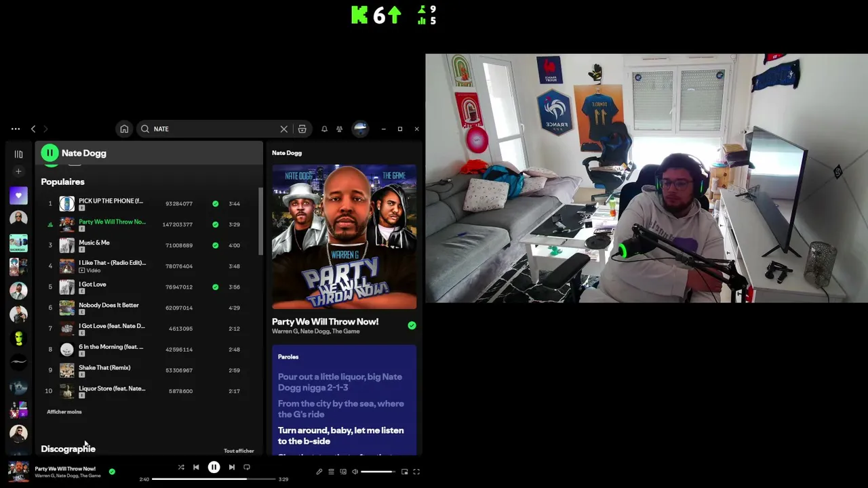Open the Paroles lyrics card
This screenshot has width=868, height=488.
[x=344, y=400]
